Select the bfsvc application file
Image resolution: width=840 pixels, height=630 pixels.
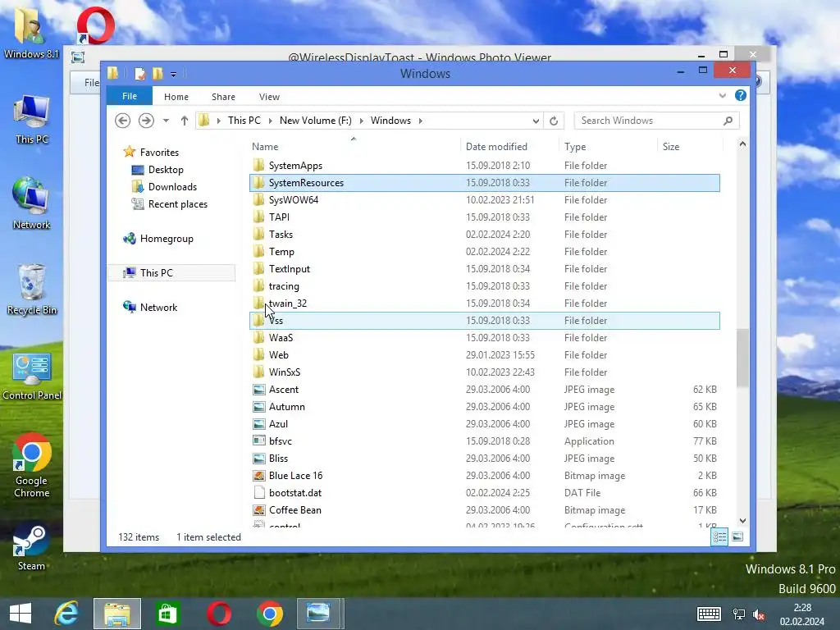tap(485, 441)
